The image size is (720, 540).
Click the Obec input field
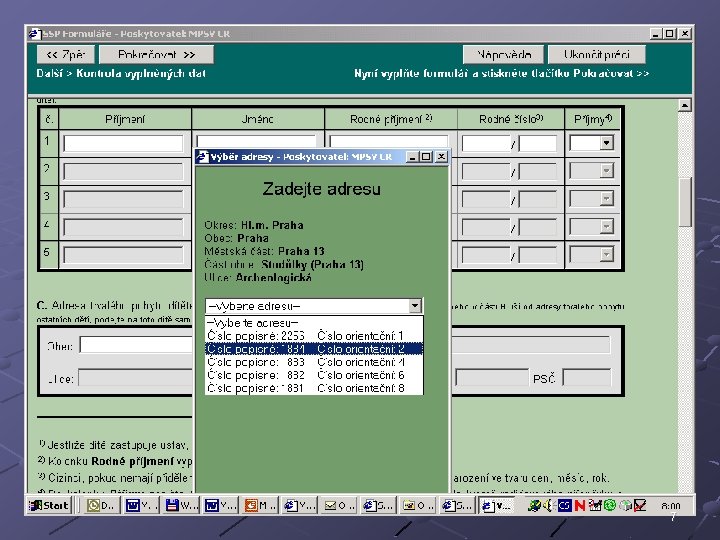[x=136, y=345]
